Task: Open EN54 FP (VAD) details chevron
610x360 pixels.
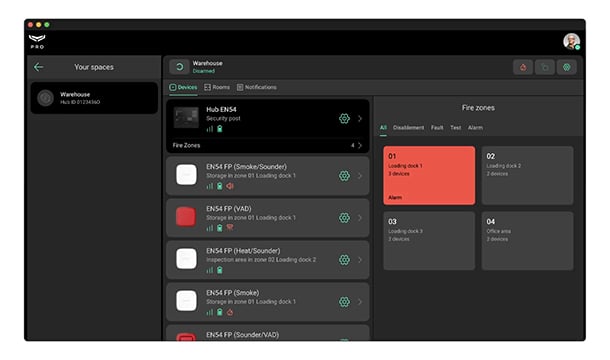Action: pyautogui.click(x=360, y=218)
